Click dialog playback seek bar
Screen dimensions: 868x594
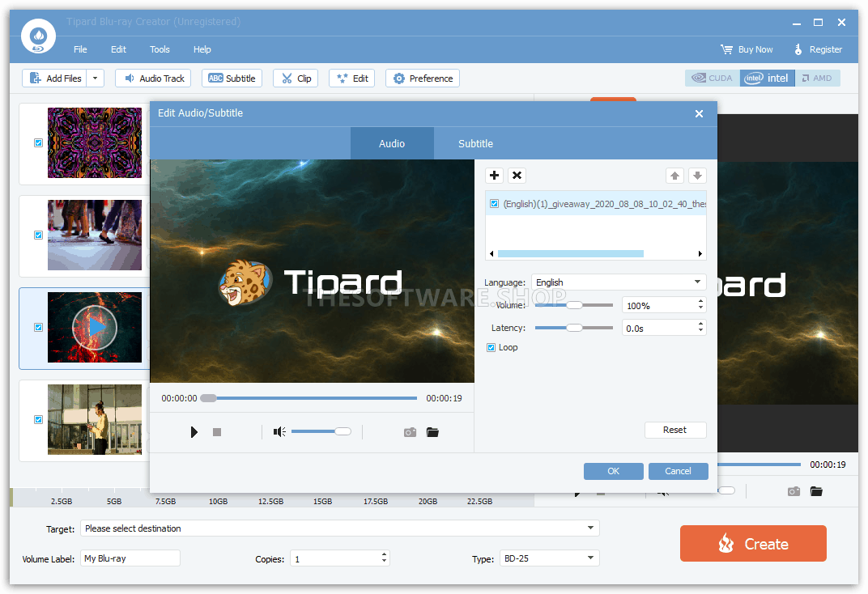click(308, 398)
